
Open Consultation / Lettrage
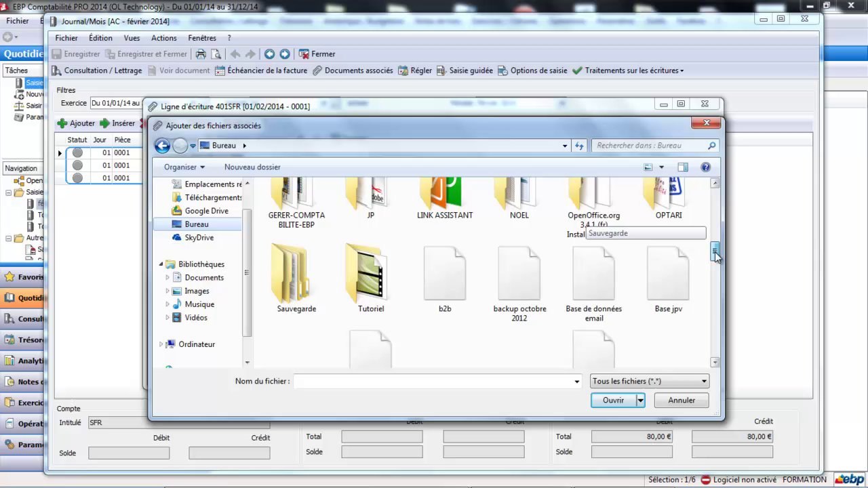(97, 70)
